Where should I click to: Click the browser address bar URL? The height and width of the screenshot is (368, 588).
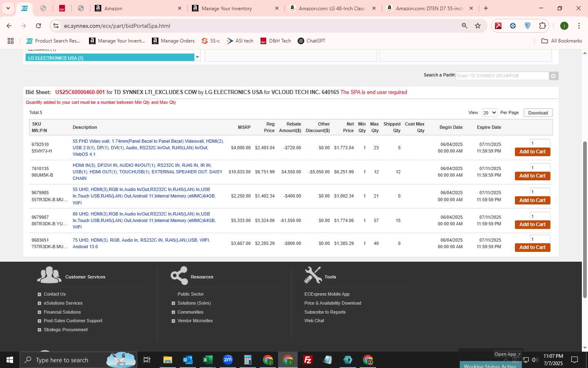pos(117,26)
